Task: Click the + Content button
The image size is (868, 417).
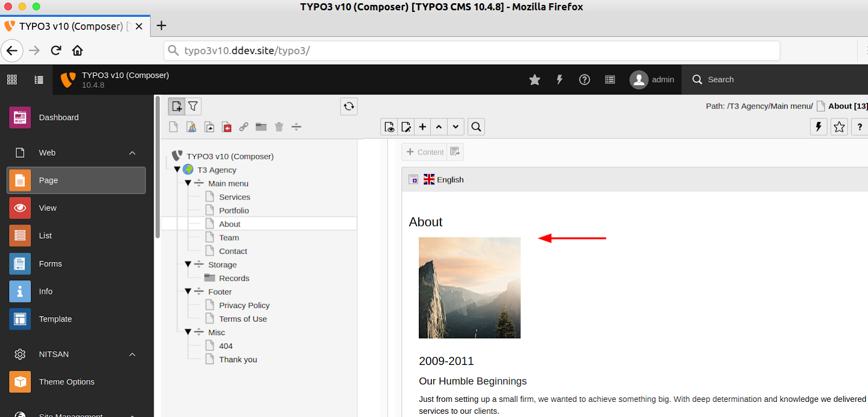Action: (425, 152)
